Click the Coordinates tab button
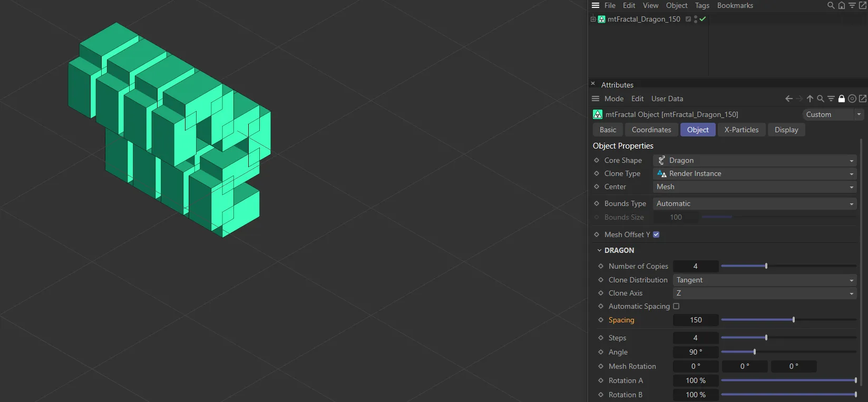Image resolution: width=868 pixels, height=402 pixels. (x=651, y=130)
